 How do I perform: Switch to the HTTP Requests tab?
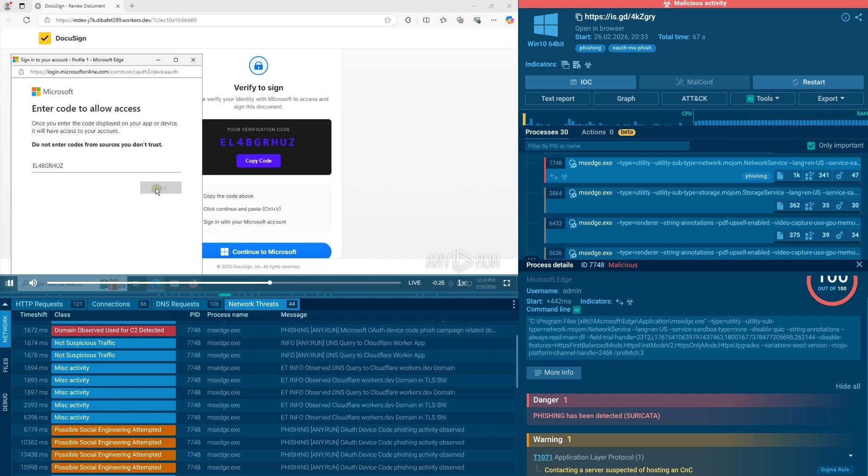[39, 304]
